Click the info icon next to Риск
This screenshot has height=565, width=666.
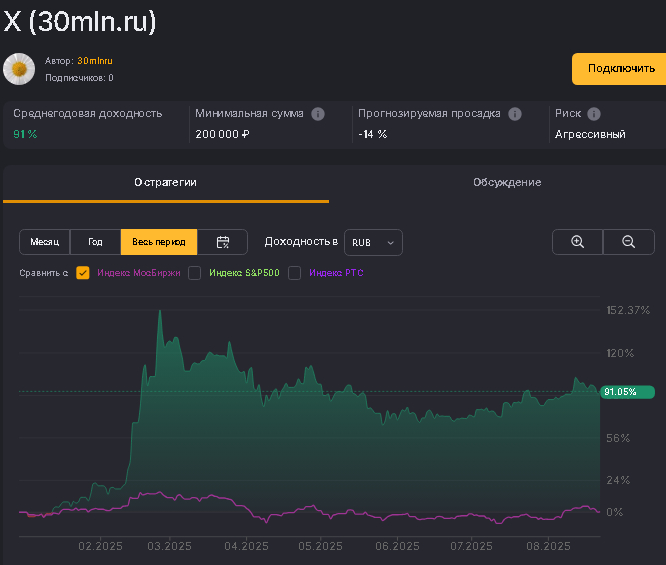pyautogui.click(x=594, y=114)
